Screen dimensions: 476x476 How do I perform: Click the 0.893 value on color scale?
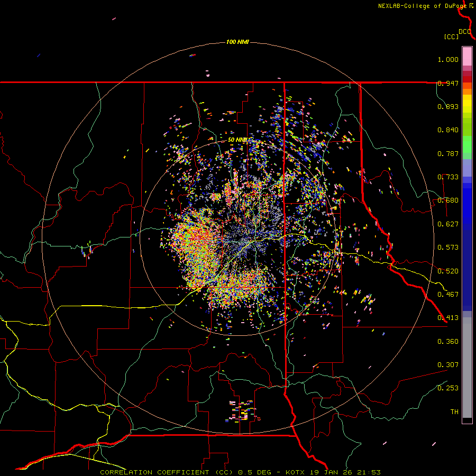pos(448,106)
